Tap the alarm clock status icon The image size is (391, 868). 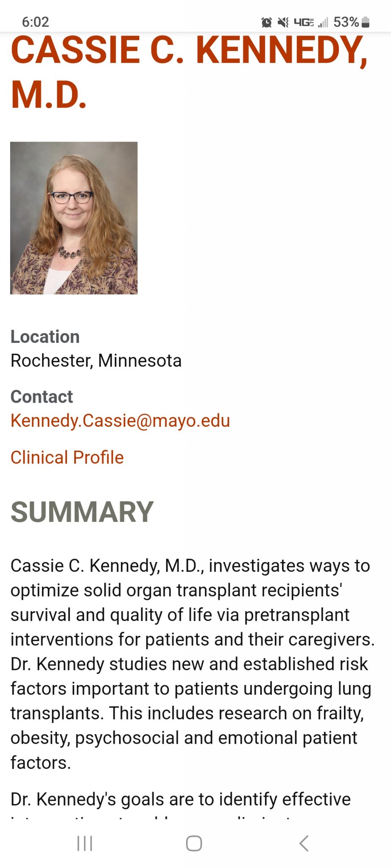click(x=266, y=22)
